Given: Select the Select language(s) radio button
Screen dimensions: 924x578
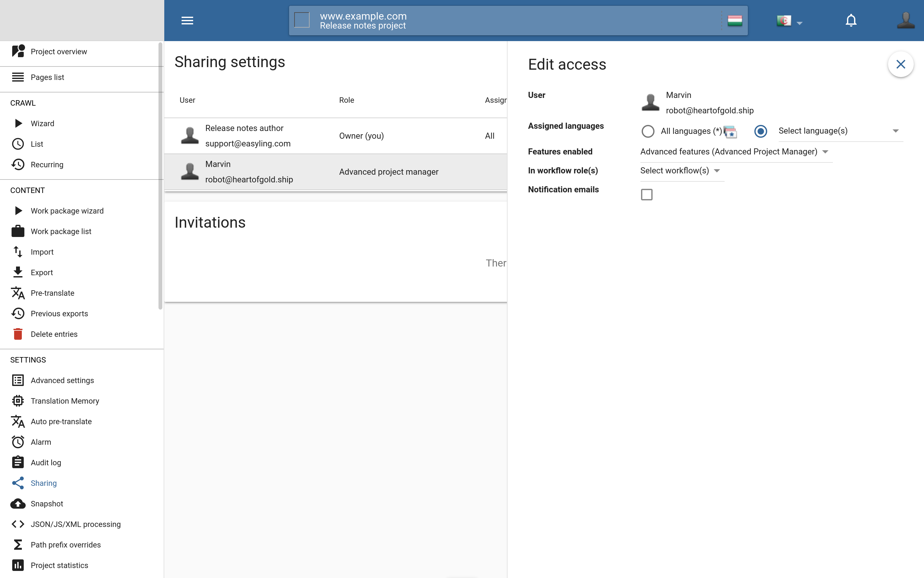Looking at the screenshot, I should (761, 131).
